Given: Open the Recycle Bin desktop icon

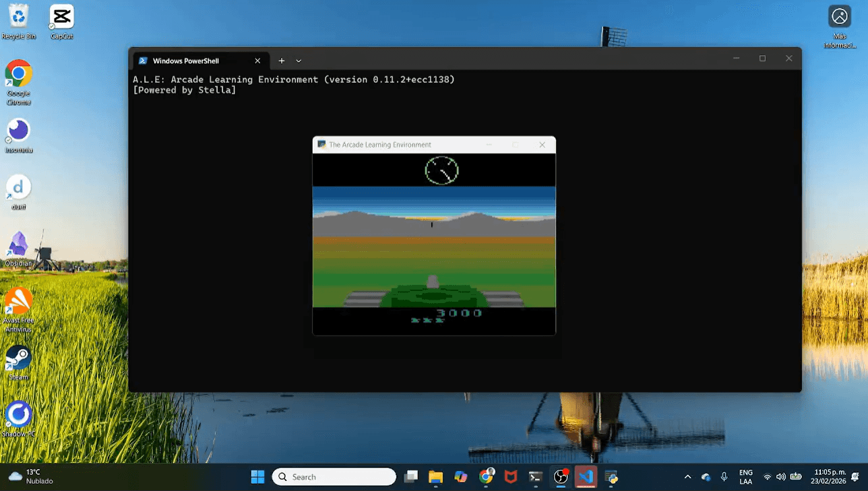Looking at the screenshot, I should (19, 22).
